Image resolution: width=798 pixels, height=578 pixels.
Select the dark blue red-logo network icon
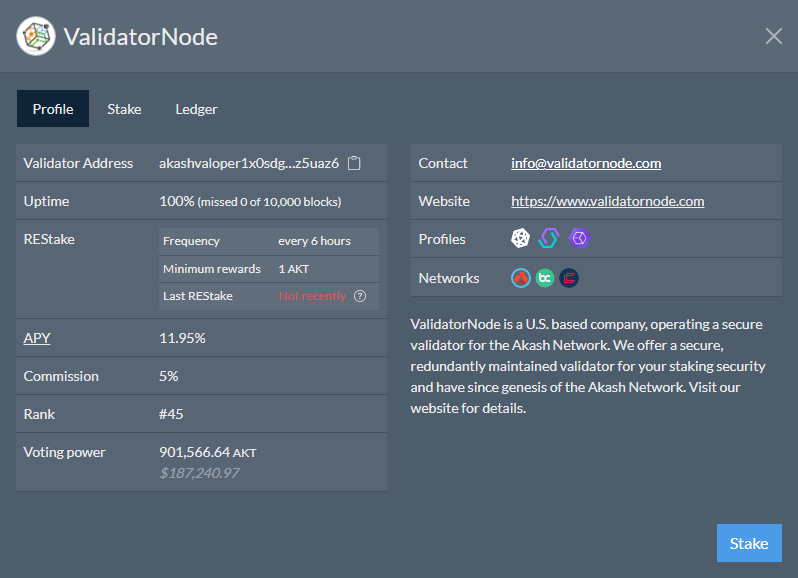(569, 278)
